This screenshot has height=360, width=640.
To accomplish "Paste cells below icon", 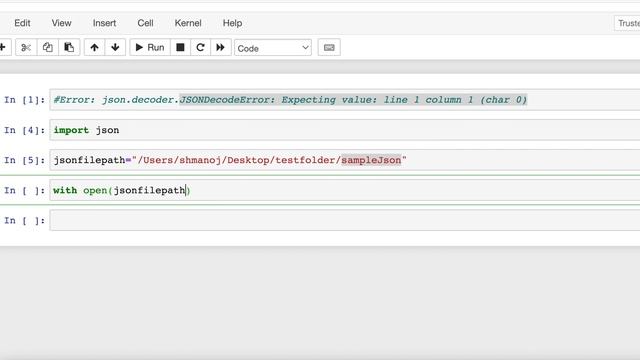I will pos(69,48).
